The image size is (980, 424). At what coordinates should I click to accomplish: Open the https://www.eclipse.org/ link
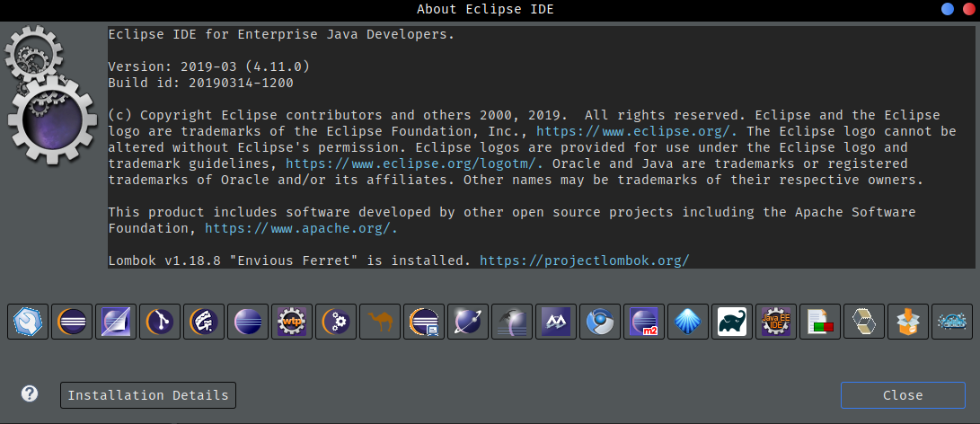tap(638, 132)
